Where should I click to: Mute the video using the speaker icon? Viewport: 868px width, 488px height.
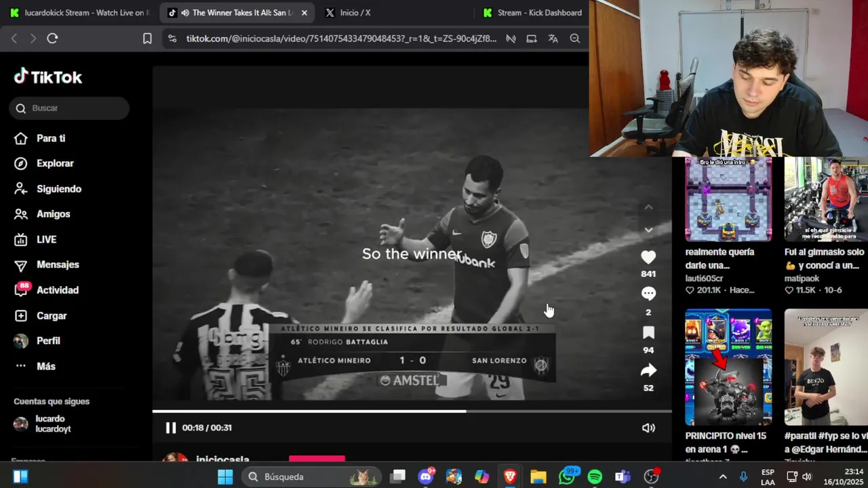648,428
